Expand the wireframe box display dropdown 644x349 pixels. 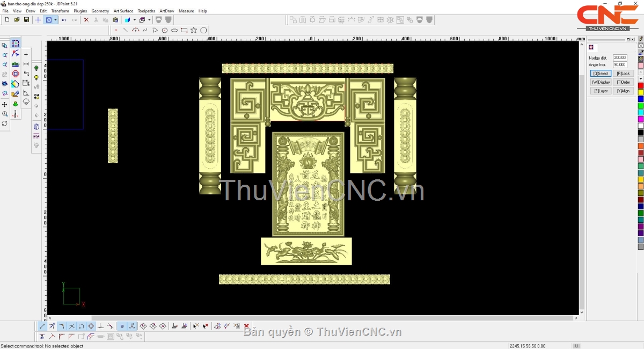[149, 20]
